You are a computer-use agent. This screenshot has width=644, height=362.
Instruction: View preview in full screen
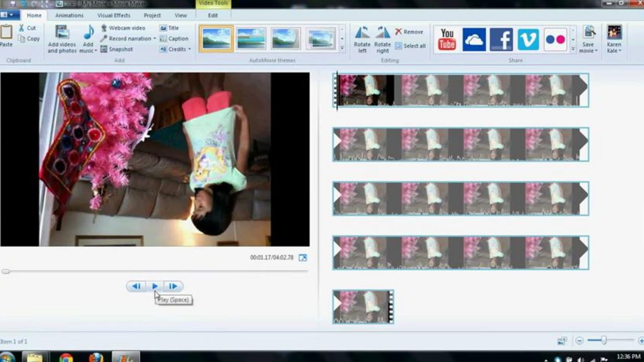pos(302,257)
